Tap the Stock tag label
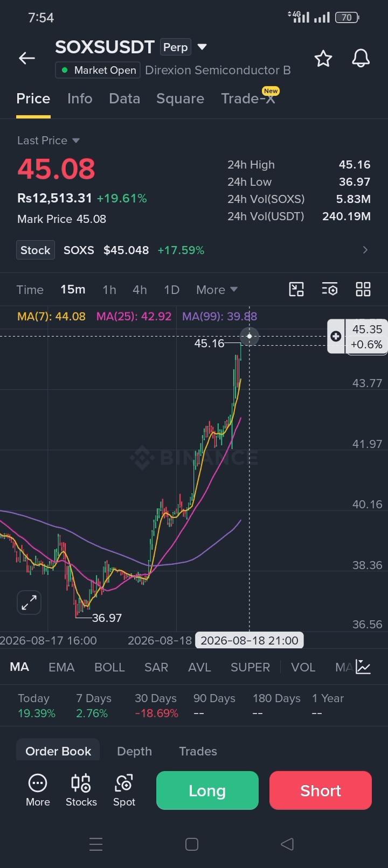Viewport: 388px width, 868px height. click(x=36, y=250)
